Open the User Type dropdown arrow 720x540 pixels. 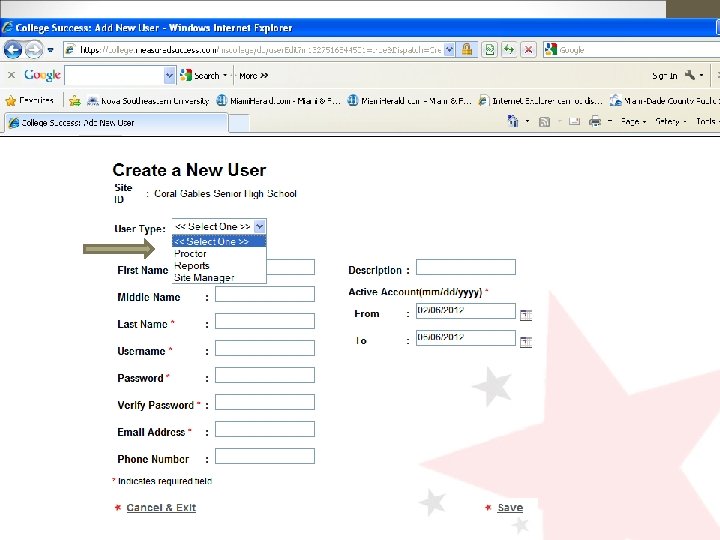[259, 226]
